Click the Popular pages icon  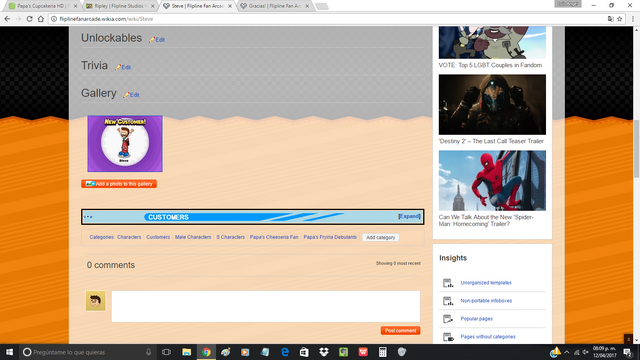pyautogui.click(x=448, y=319)
